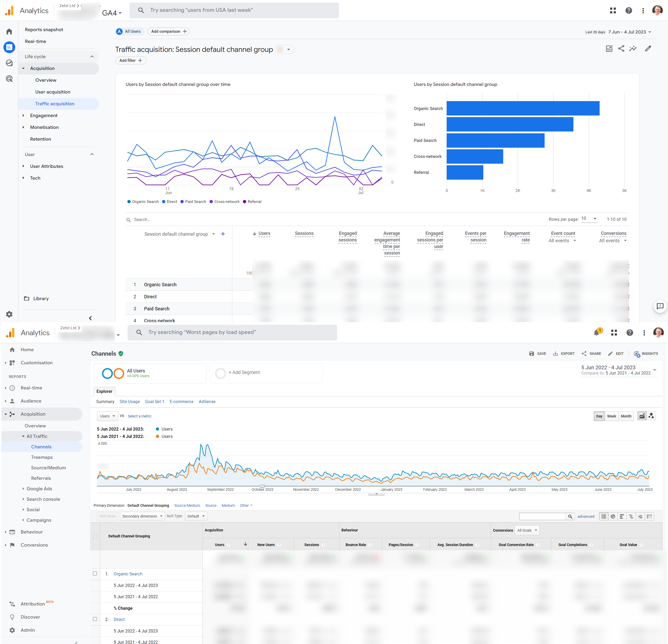The width and height of the screenshot is (668, 644).
Task: Switch table to pie chart view
Action: point(613,516)
